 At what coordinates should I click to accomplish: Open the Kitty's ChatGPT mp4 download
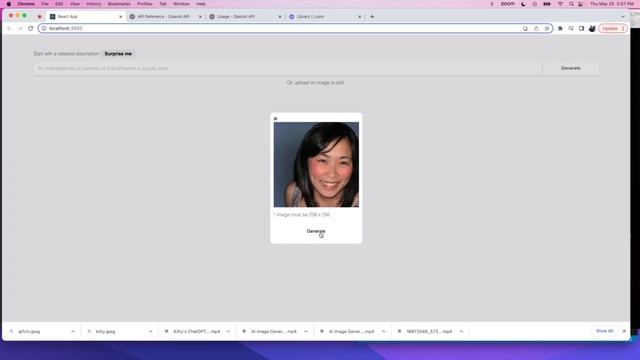197,331
